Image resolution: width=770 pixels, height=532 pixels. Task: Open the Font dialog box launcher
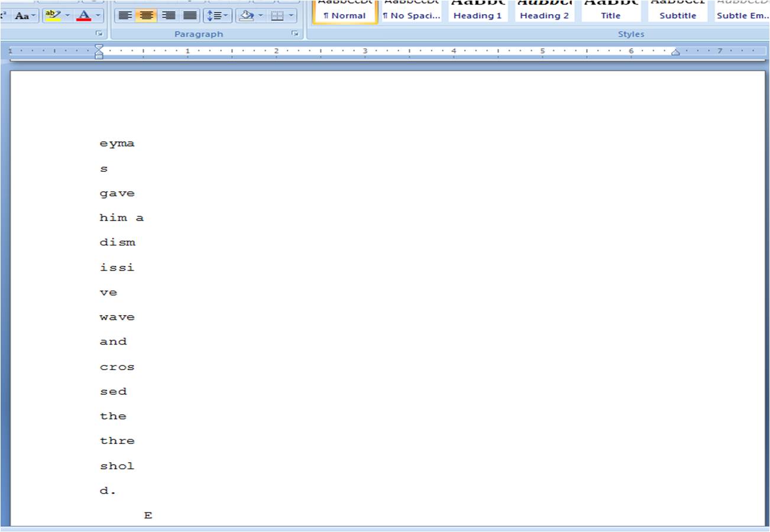click(99, 34)
